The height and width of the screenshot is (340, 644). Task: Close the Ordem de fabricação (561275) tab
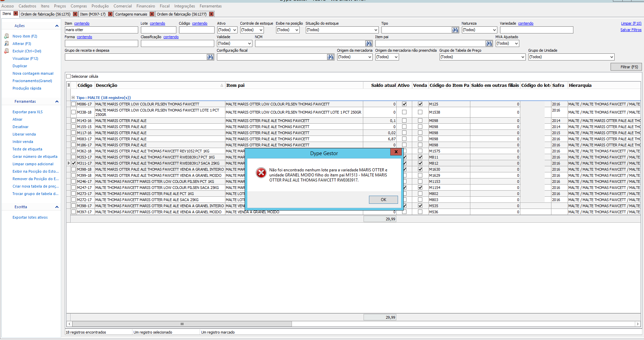pyautogui.click(x=74, y=14)
